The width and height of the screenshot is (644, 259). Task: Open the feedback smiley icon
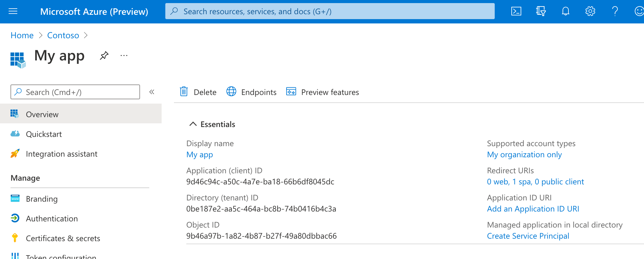pos(639,11)
